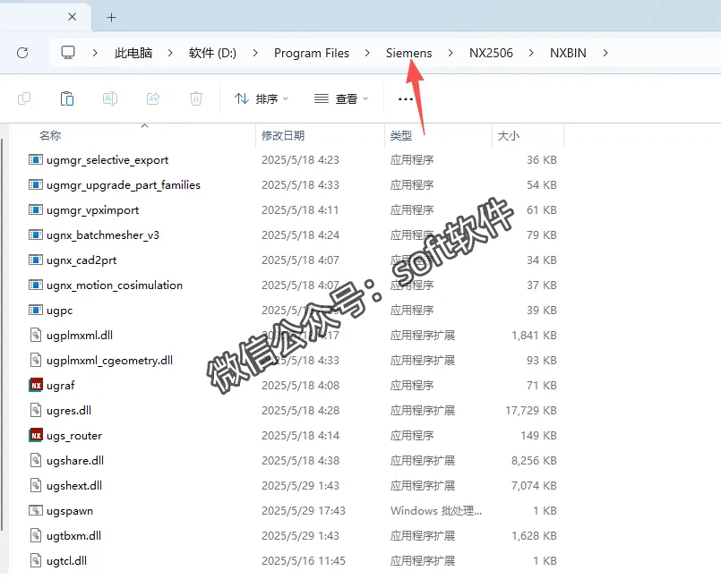Image resolution: width=721 pixels, height=588 pixels.
Task: Click the 8,256 KB size cell
Action: [534, 460]
